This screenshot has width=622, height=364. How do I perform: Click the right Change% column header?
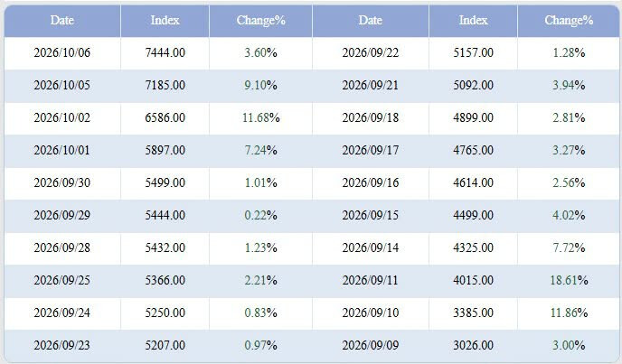(569, 21)
